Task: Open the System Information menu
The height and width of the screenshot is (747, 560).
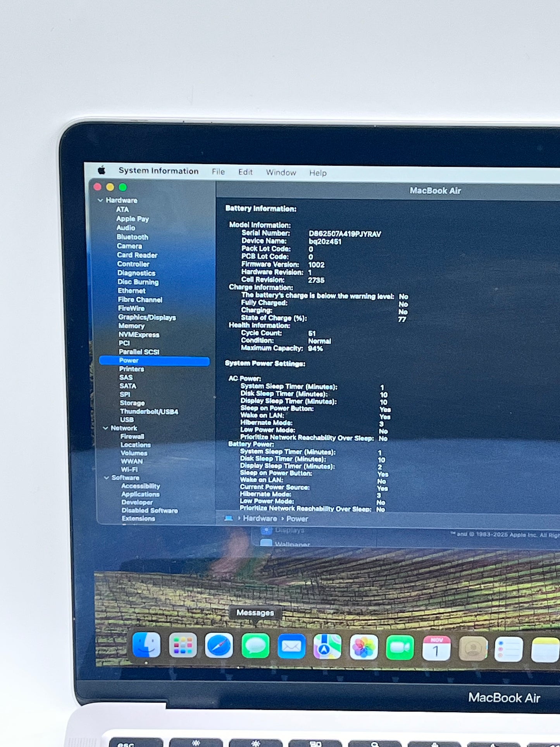Action: point(159,171)
